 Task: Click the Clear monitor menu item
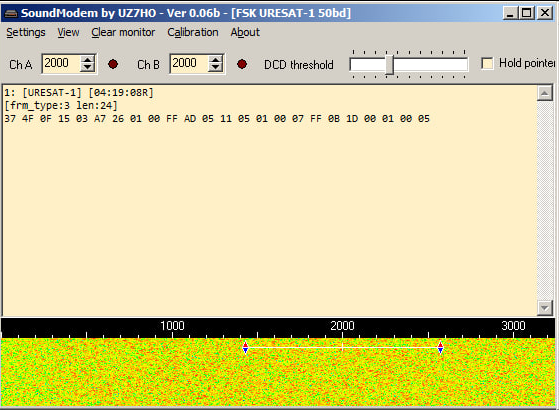click(123, 32)
